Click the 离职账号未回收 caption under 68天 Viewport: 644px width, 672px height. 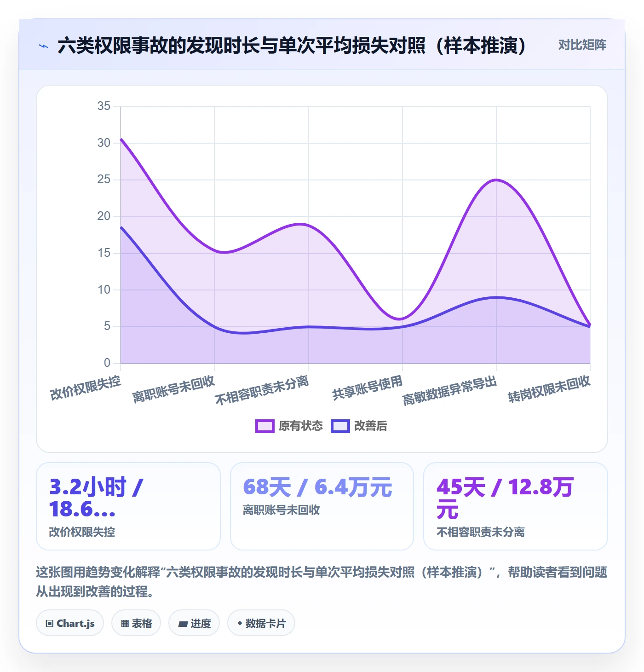point(281,510)
